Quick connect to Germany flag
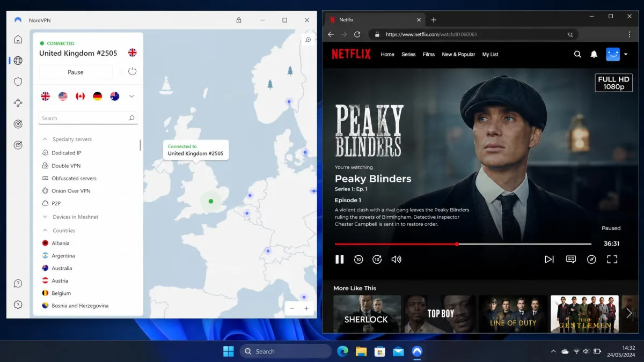This screenshot has width=644, height=362. coord(97,96)
